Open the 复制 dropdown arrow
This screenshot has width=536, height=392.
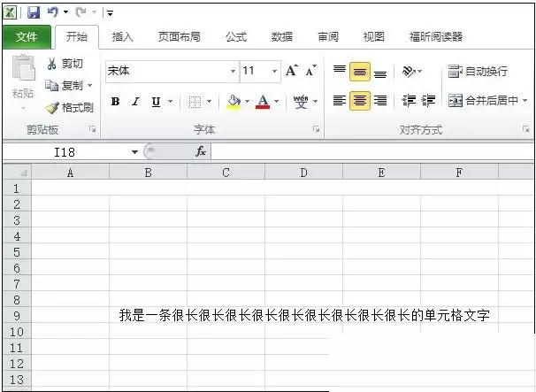coord(90,85)
